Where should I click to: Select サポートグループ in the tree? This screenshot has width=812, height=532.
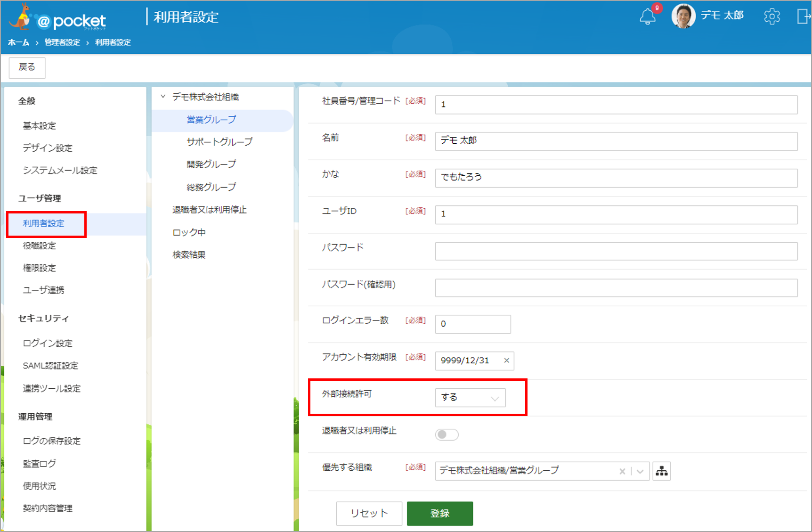(x=219, y=142)
